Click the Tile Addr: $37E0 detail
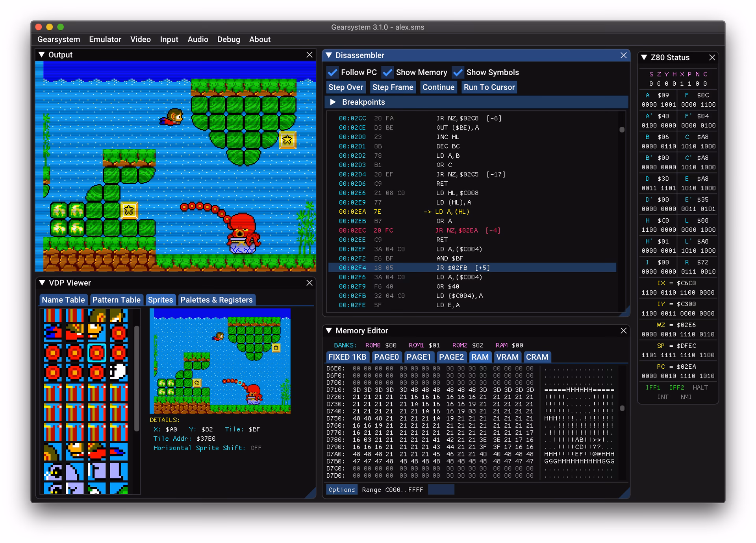 click(x=184, y=438)
